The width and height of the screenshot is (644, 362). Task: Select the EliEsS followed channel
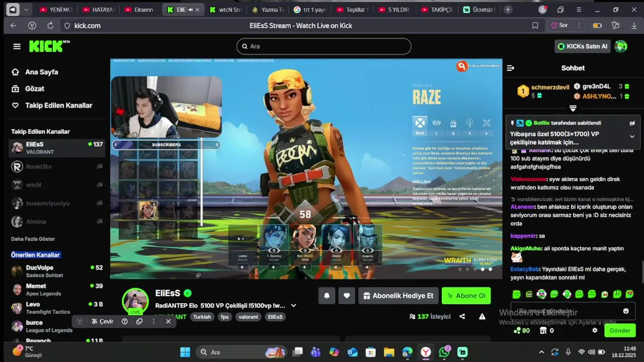[x=57, y=148]
